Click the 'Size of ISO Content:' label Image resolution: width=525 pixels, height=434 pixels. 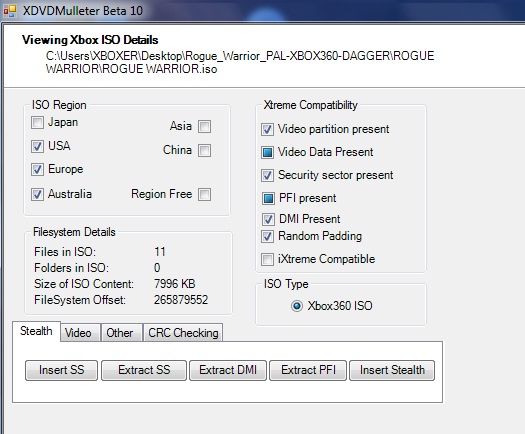[84, 284]
